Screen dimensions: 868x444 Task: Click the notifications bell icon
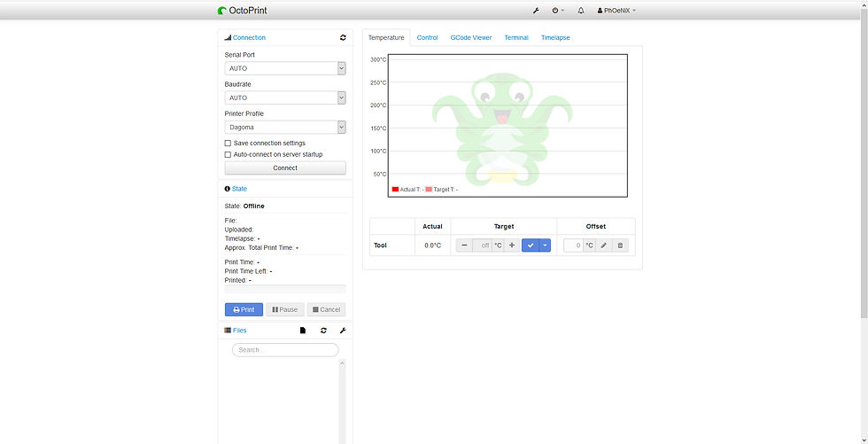(x=581, y=11)
